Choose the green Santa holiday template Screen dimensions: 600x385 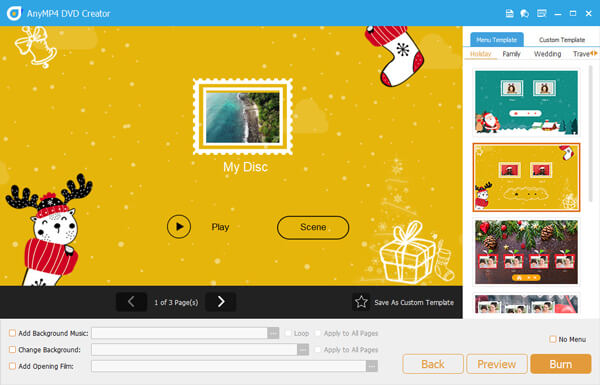click(527, 103)
